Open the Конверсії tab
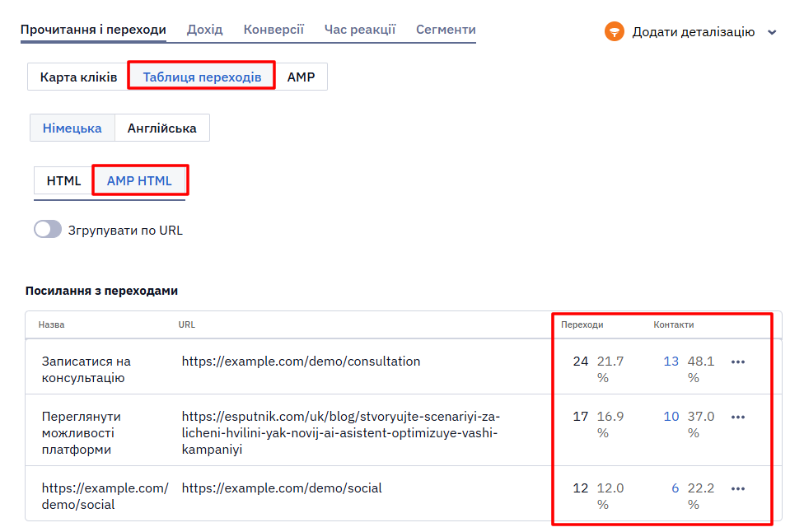The image size is (804, 532). 273,29
